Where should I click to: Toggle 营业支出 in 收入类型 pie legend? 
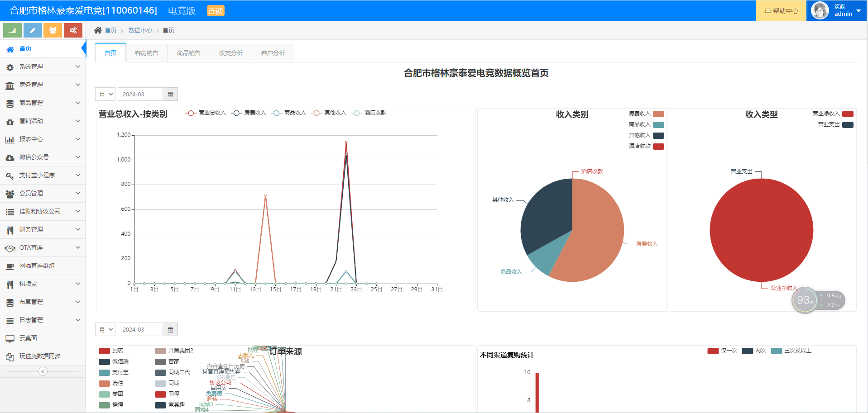click(x=836, y=124)
